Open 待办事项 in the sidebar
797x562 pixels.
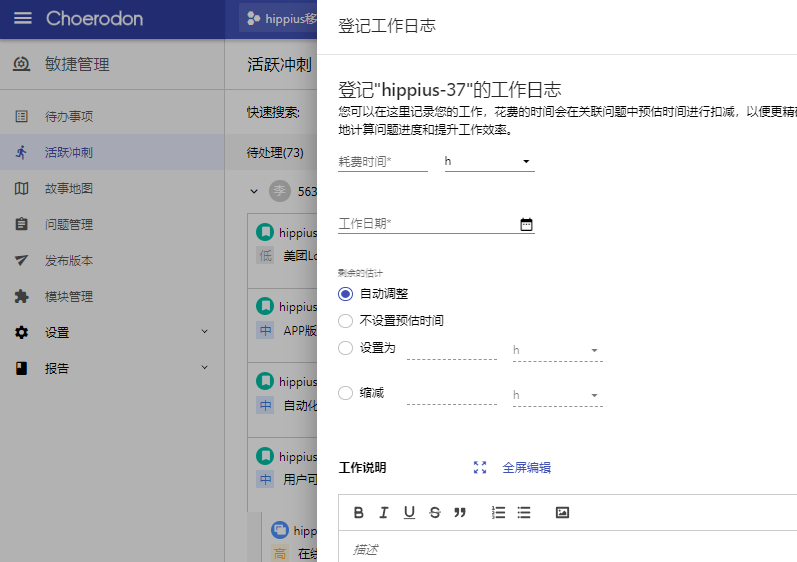[112, 116]
